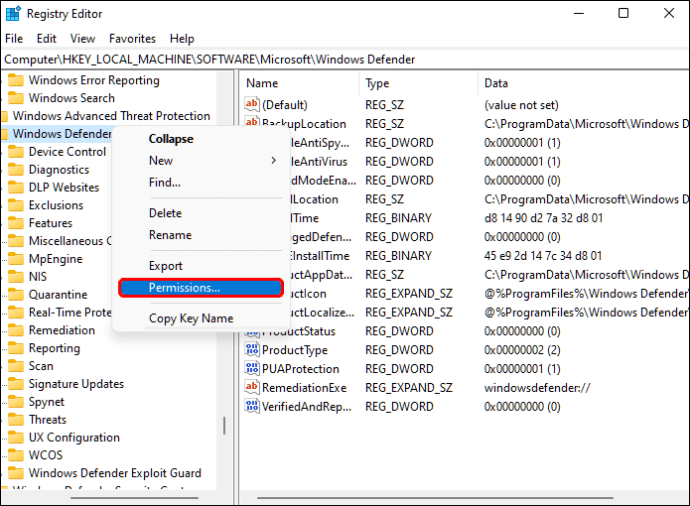Screen dimensions: 690x506
Task: Choose Copy Key Name option
Action: (x=191, y=319)
